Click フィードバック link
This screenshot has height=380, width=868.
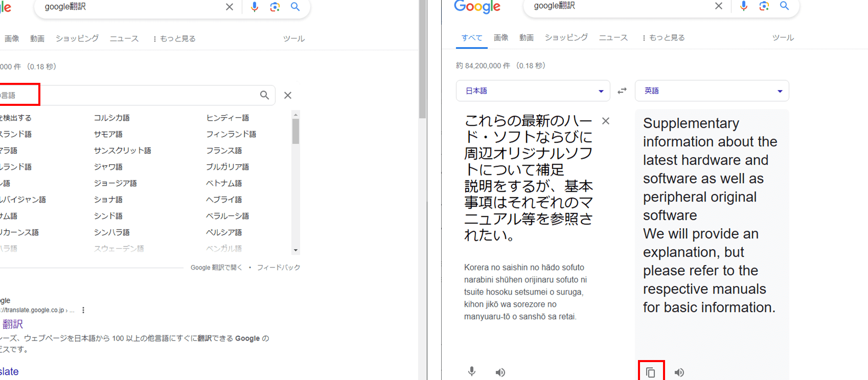click(279, 267)
